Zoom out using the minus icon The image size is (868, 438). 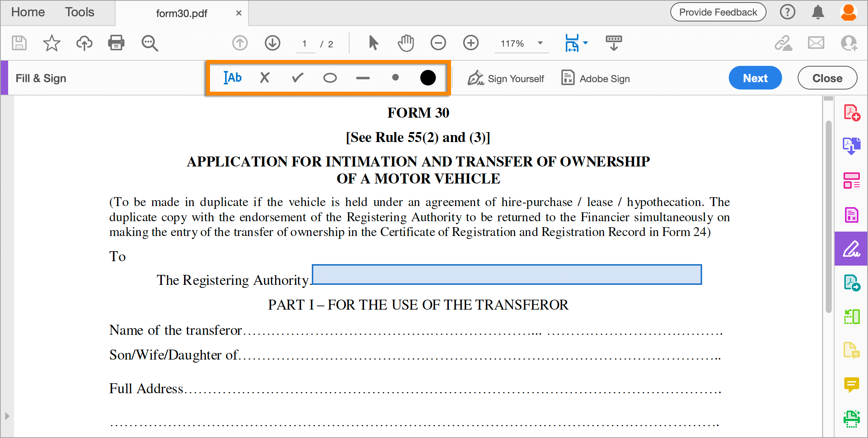click(x=438, y=43)
